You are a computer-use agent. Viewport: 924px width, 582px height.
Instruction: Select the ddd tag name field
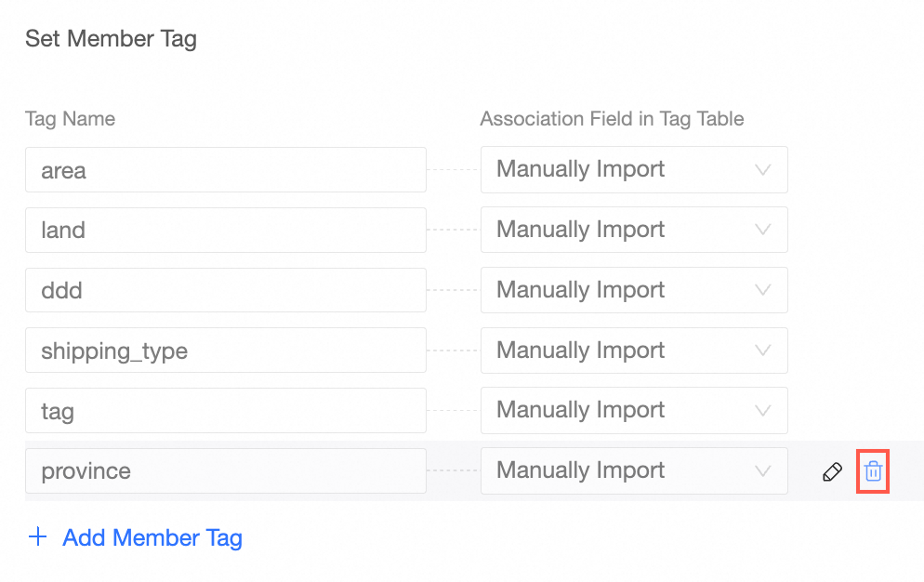(225, 290)
